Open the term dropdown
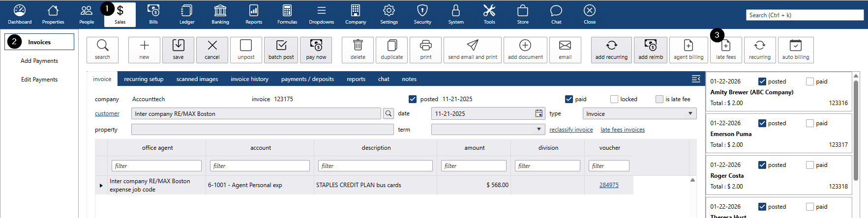The width and height of the screenshot is (868, 218). 539,129
